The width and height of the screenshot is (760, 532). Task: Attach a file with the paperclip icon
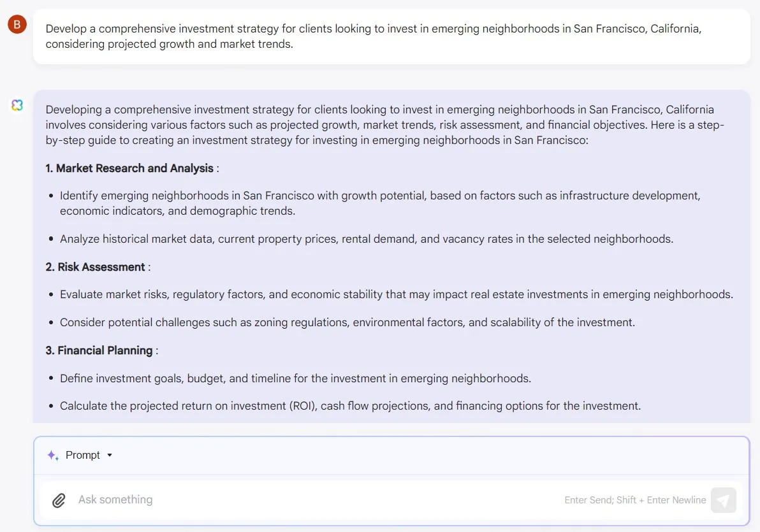59,500
